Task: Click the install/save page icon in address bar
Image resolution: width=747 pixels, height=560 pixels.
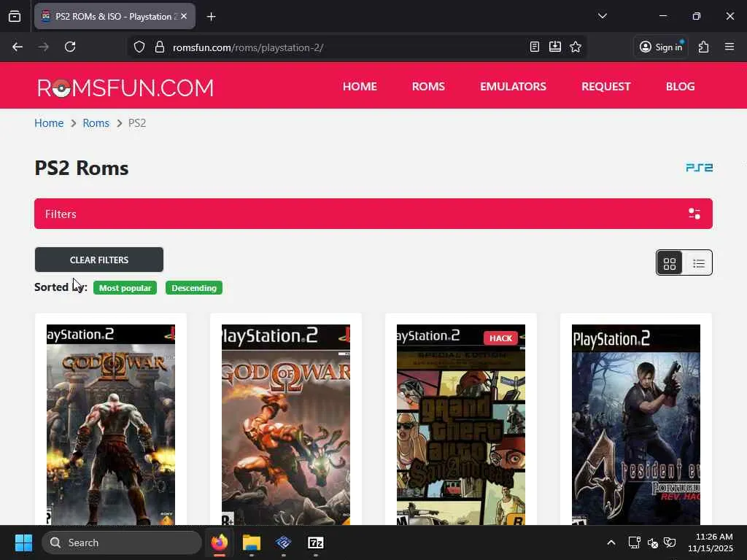Action: (x=555, y=47)
